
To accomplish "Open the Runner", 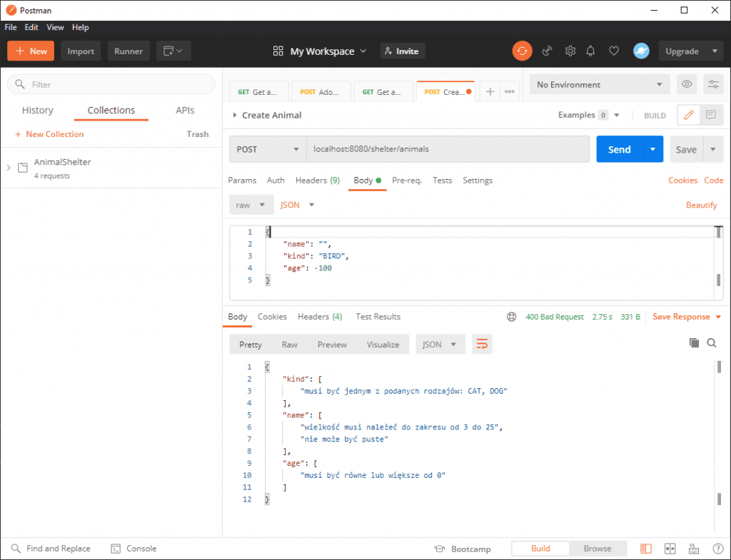I will tap(128, 51).
